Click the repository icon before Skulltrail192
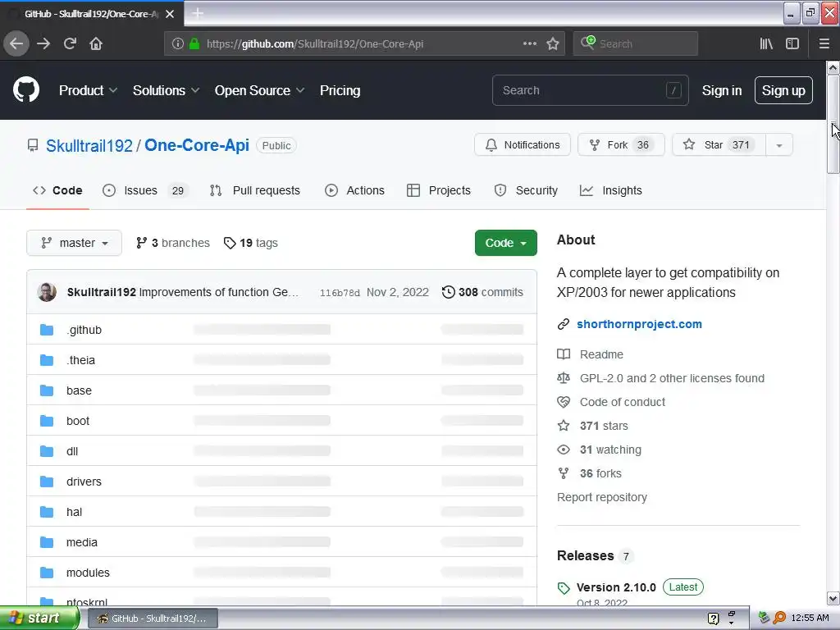Viewport: 840px width, 630px height. click(x=33, y=145)
